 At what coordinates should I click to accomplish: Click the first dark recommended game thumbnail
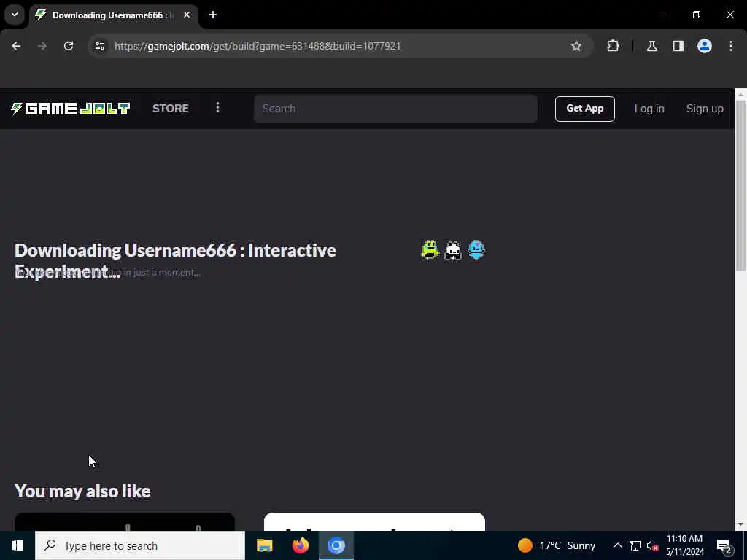click(x=124, y=521)
